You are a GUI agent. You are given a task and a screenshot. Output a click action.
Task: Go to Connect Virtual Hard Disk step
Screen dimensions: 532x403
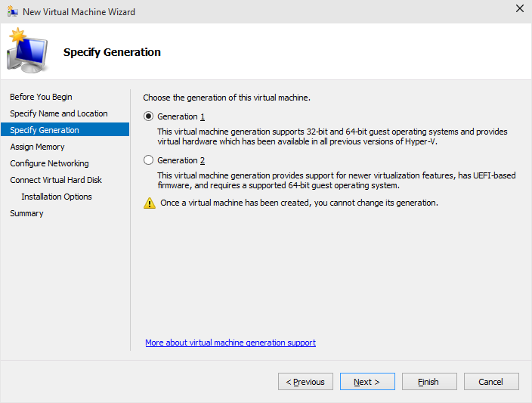(56, 180)
